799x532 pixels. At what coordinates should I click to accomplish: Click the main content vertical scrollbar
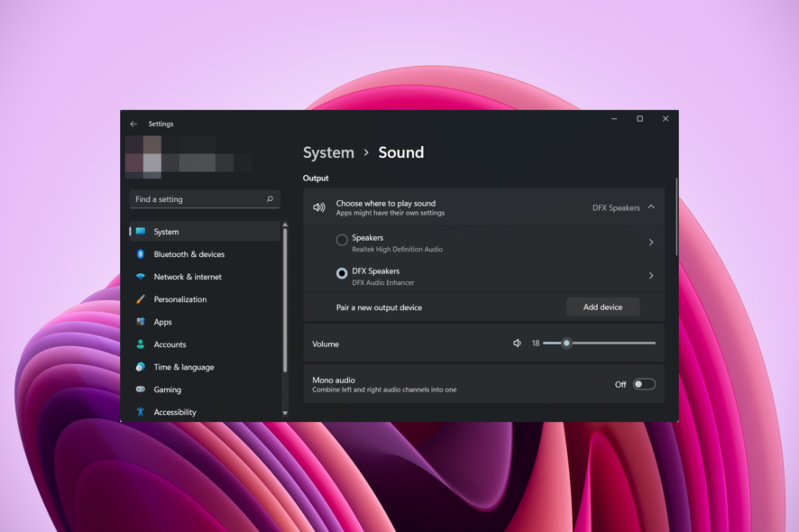676,216
